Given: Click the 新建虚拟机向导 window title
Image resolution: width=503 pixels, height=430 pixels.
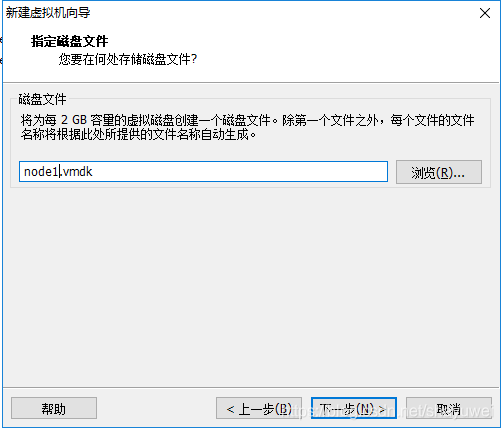Looking at the screenshot, I should [x=48, y=13].
